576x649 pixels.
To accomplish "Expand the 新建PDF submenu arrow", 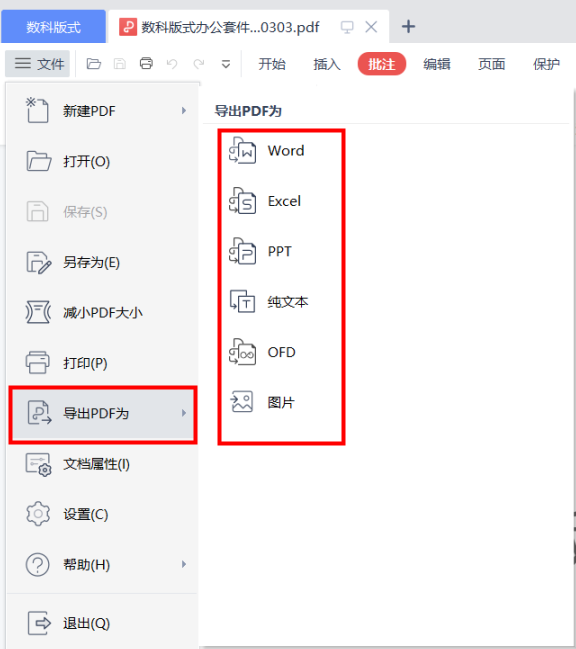I will 184,111.
